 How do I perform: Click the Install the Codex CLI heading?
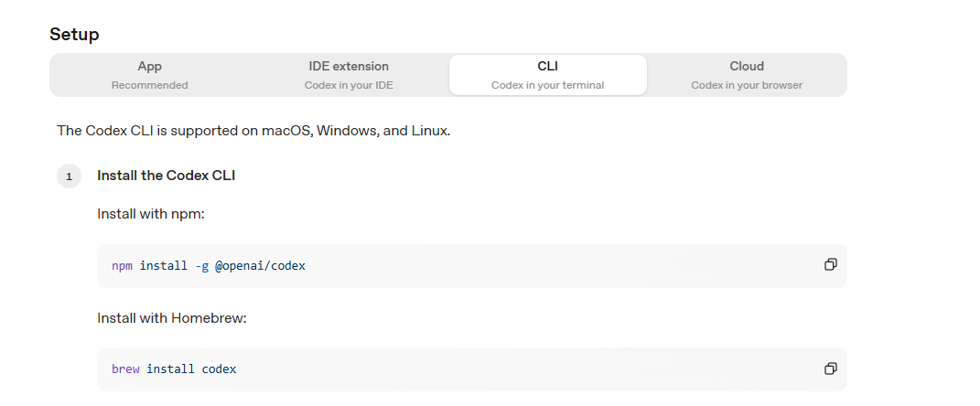click(x=167, y=176)
